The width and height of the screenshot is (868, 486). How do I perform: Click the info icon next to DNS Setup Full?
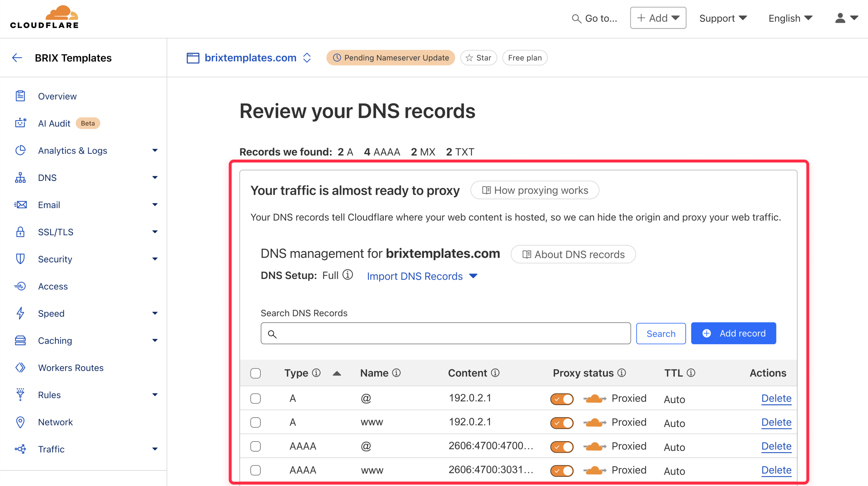click(348, 275)
